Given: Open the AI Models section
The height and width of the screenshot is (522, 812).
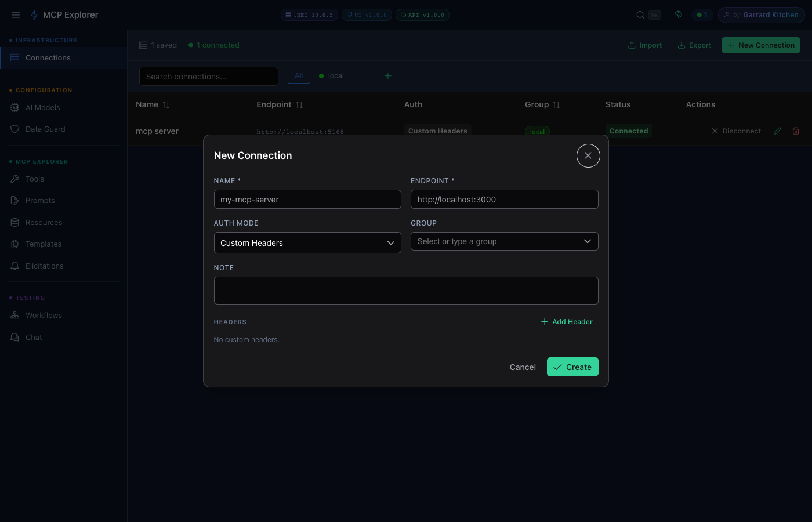Looking at the screenshot, I should click(43, 107).
